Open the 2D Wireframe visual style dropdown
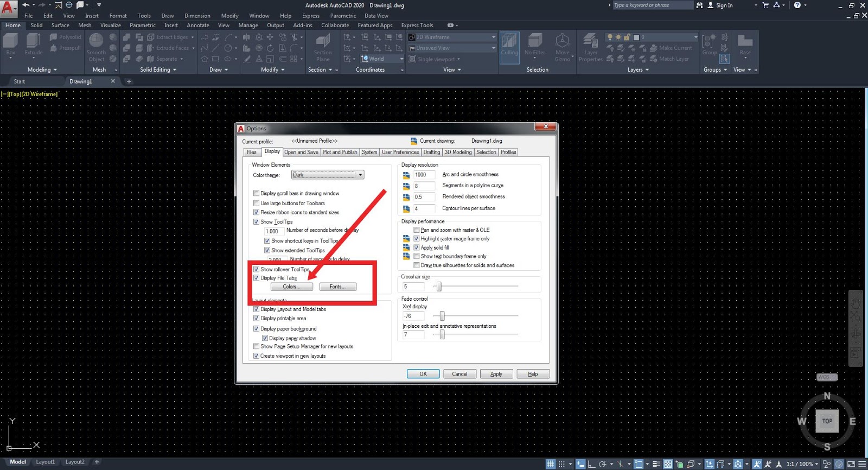The height and width of the screenshot is (470, 868). [452, 37]
